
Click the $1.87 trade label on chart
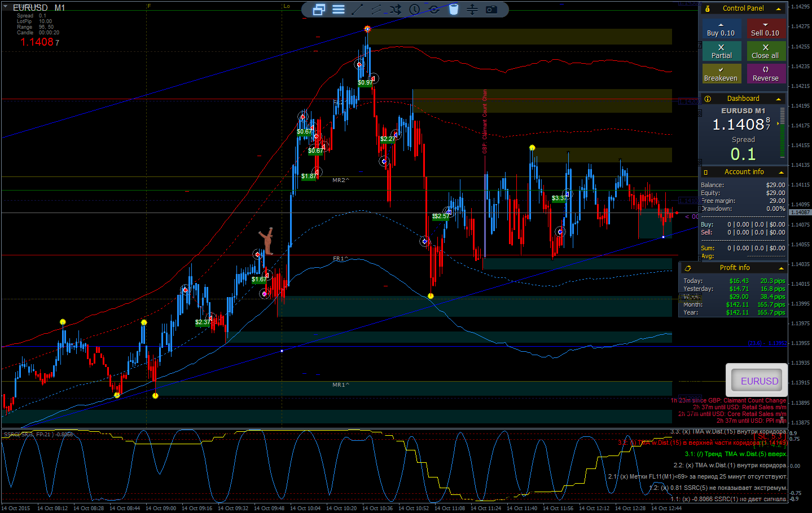(309, 176)
